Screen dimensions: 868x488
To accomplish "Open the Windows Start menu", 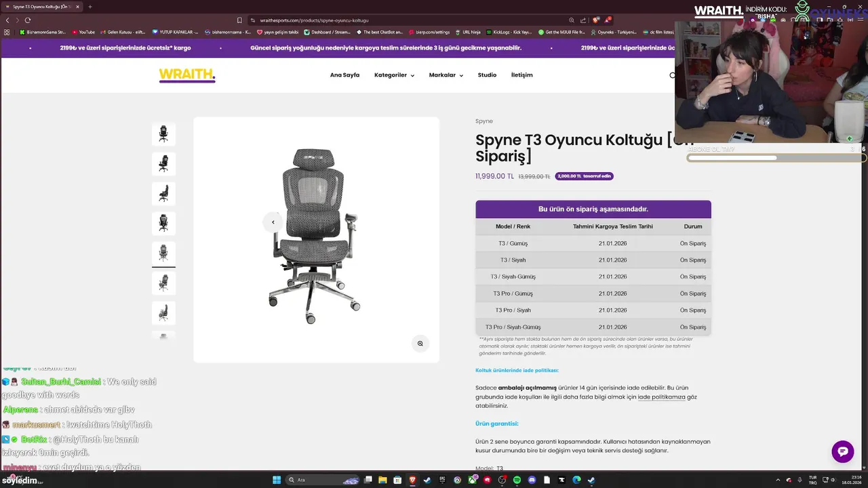I will [277, 480].
